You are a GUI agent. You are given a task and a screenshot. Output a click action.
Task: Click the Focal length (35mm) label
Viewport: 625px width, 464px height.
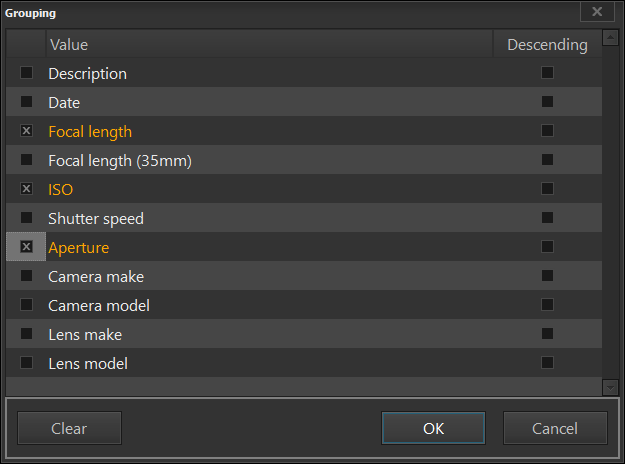click(x=119, y=160)
